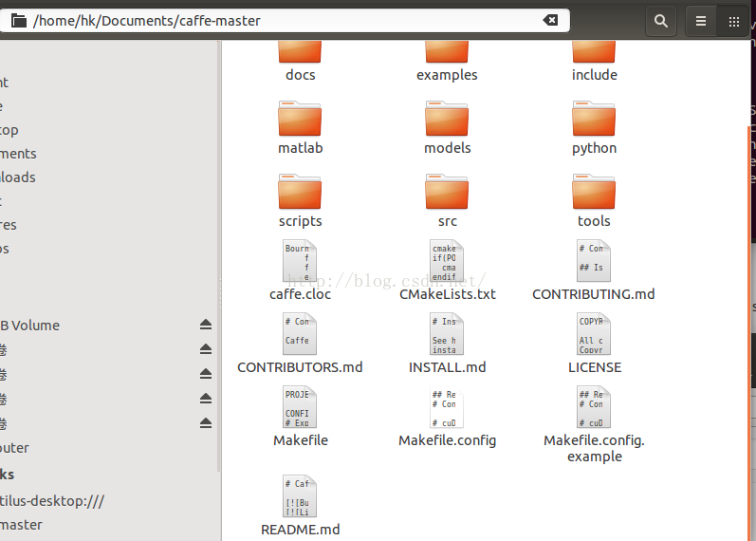Click the 'INSTALL.md' file name
Viewport: 756px width, 541px height.
point(448,367)
